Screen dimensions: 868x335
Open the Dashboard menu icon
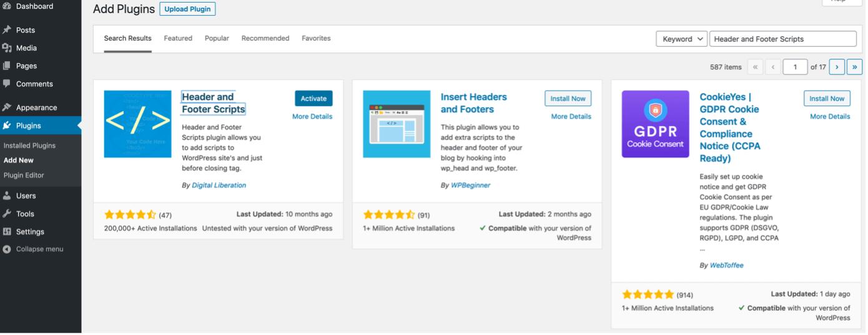7,6
